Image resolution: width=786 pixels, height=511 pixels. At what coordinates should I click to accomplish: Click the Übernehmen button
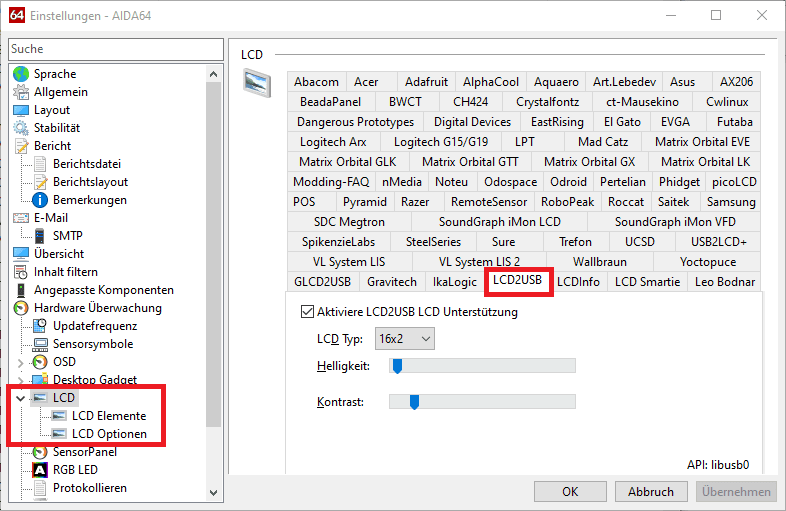click(736, 492)
